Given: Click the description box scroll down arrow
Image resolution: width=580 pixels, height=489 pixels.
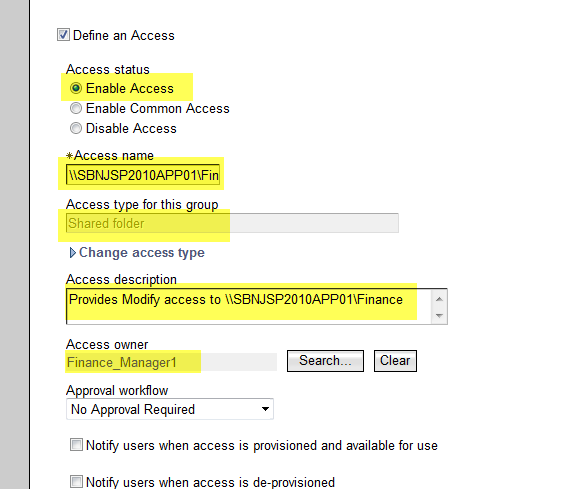Looking at the screenshot, I should coord(439,316).
